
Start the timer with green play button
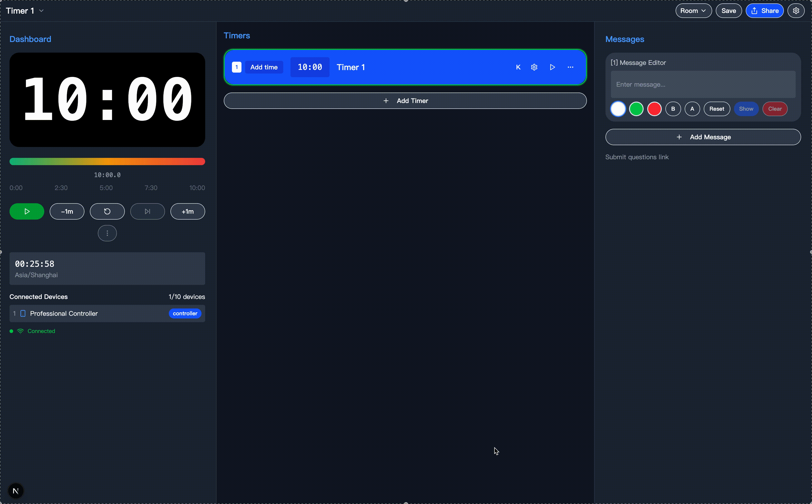pos(27,211)
